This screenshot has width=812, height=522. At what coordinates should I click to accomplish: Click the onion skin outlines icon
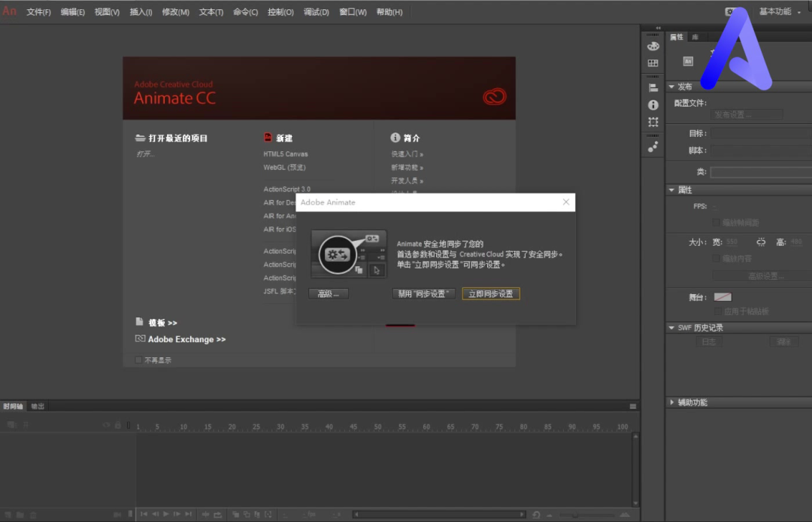247,514
